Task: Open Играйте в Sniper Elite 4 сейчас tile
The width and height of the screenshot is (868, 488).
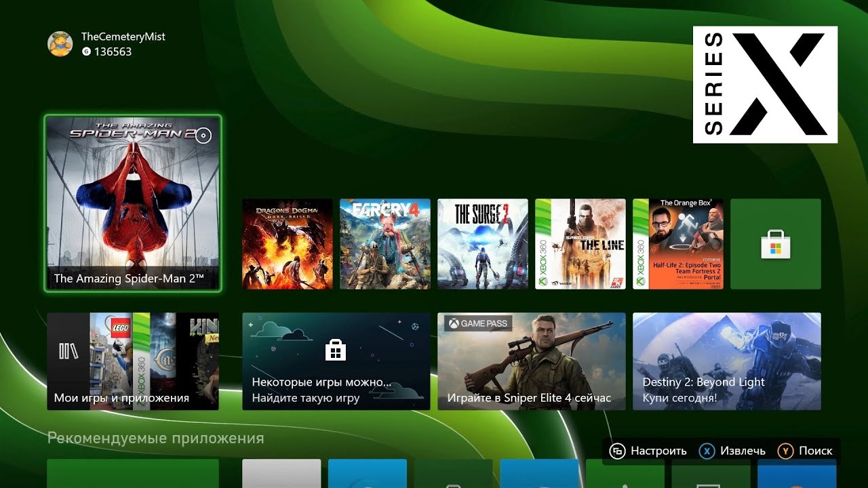Action: pos(532,361)
